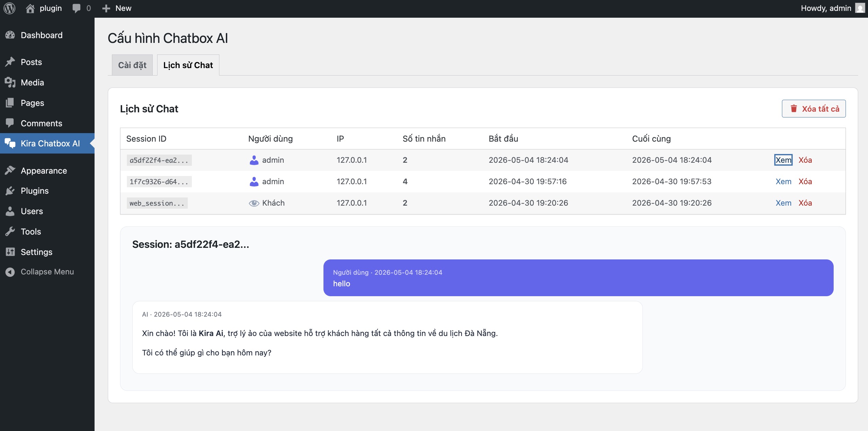Click Collapse Menu label
868x431 pixels.
tap(47, 272)
